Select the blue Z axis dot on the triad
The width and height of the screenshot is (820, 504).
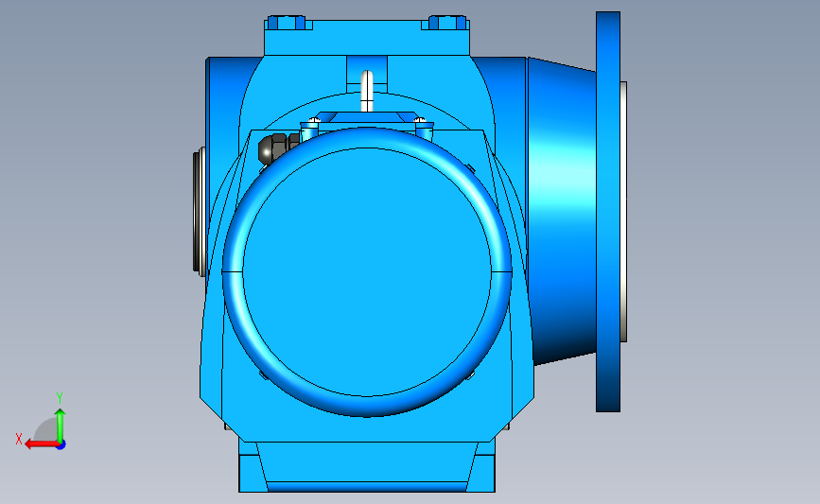tap(61, 445)
